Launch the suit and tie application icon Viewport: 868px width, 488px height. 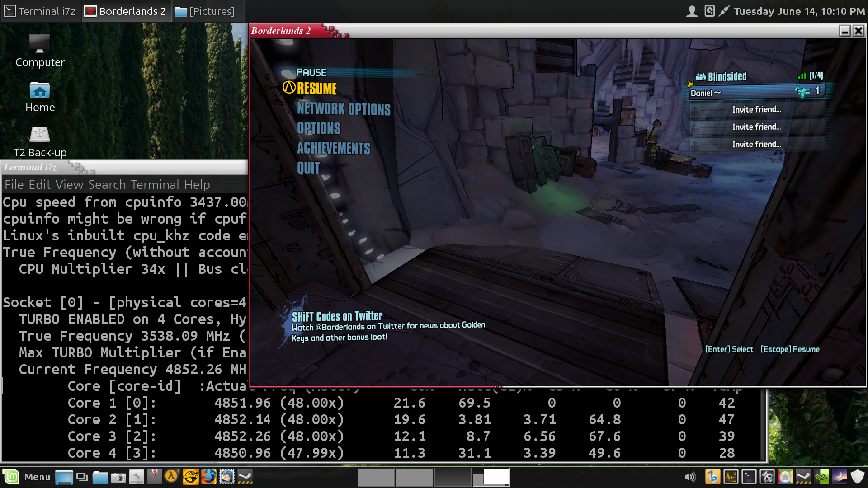coord(154,477)
